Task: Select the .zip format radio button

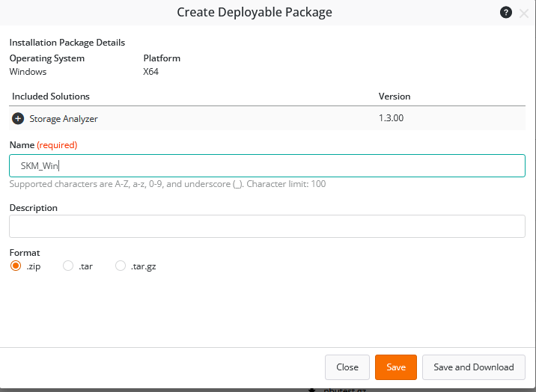Action: pos(16,266)
